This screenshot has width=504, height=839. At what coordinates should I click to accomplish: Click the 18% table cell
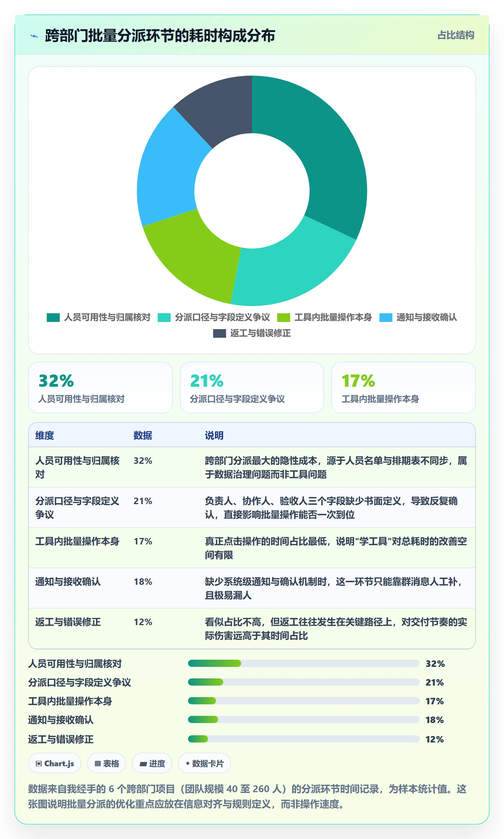(x=143, y=582)
